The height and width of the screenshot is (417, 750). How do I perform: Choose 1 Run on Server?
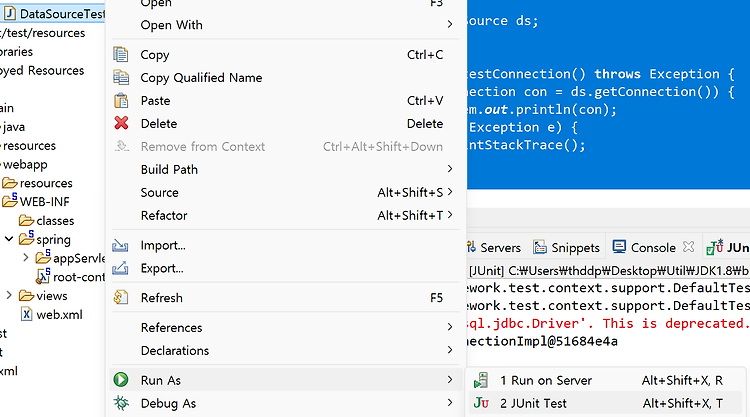coord(605,380)
